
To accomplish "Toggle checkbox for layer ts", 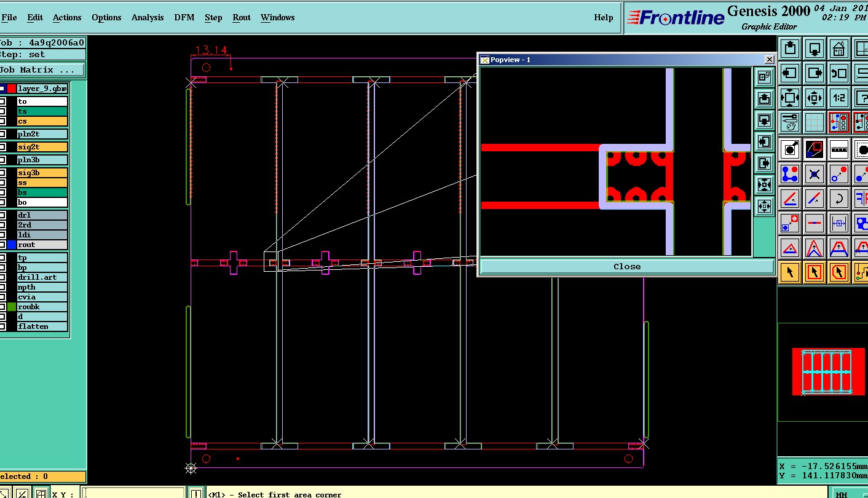I will (2, 111).
